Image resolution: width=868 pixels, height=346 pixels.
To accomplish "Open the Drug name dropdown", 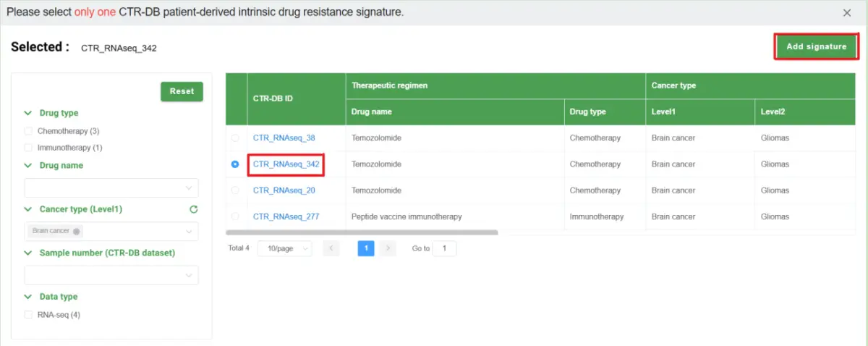I will (111, 187).
